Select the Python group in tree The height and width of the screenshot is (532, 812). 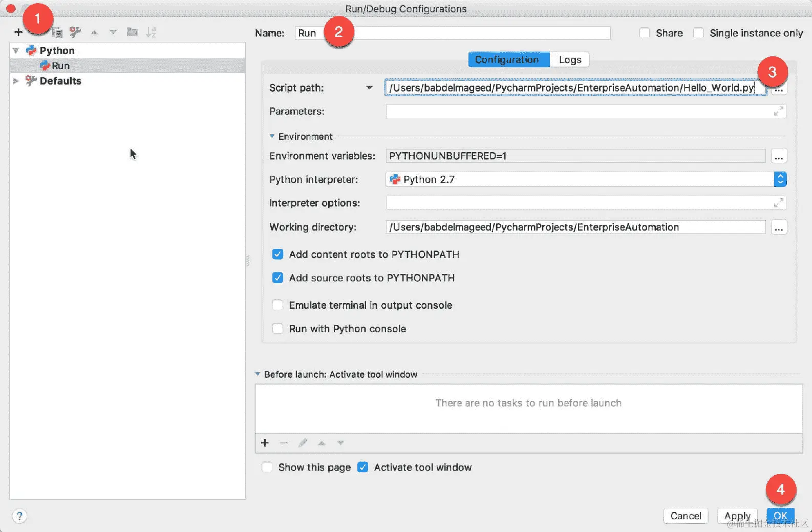(57, 51)
